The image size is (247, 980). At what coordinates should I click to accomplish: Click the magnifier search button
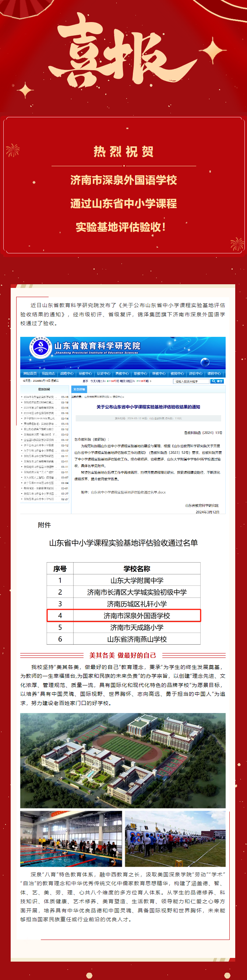[x=217, y=381]
